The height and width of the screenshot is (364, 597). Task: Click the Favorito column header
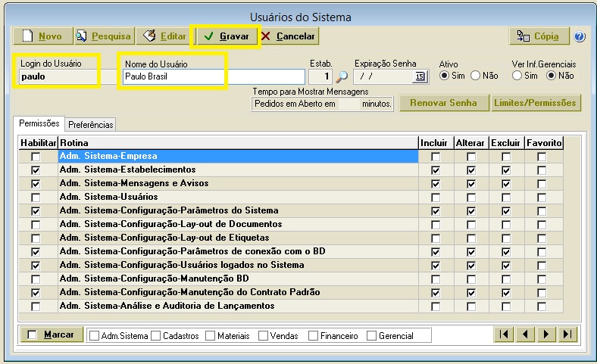click(544, 142)
